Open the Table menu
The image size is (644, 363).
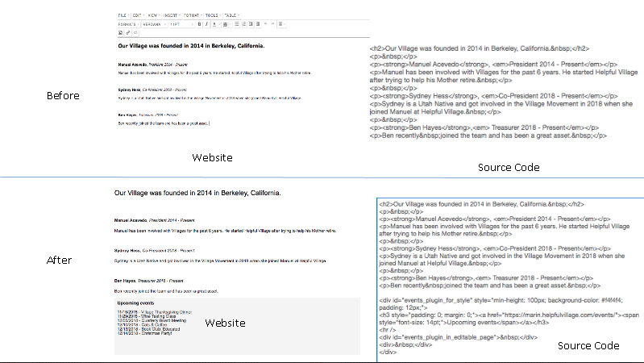(x=231, y=15)
